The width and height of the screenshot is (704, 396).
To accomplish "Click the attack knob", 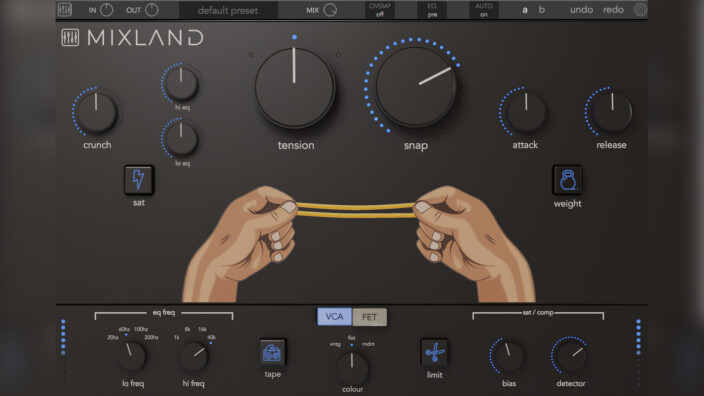I will tap(526, 112).
